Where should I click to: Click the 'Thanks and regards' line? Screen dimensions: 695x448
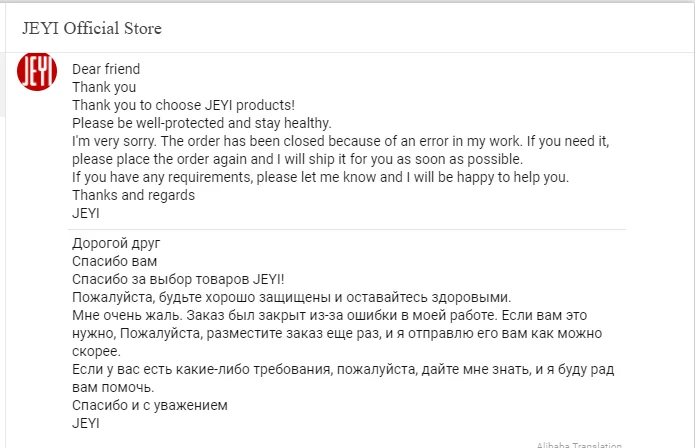tap(133, 195)
